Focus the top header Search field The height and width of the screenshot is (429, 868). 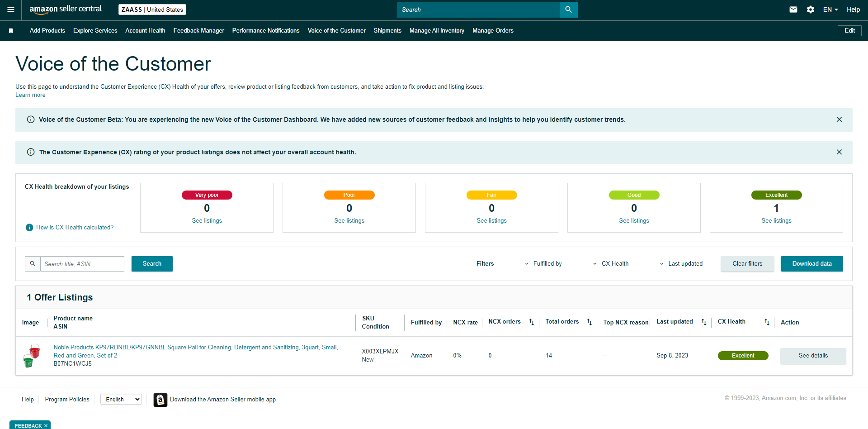(478, 10)
